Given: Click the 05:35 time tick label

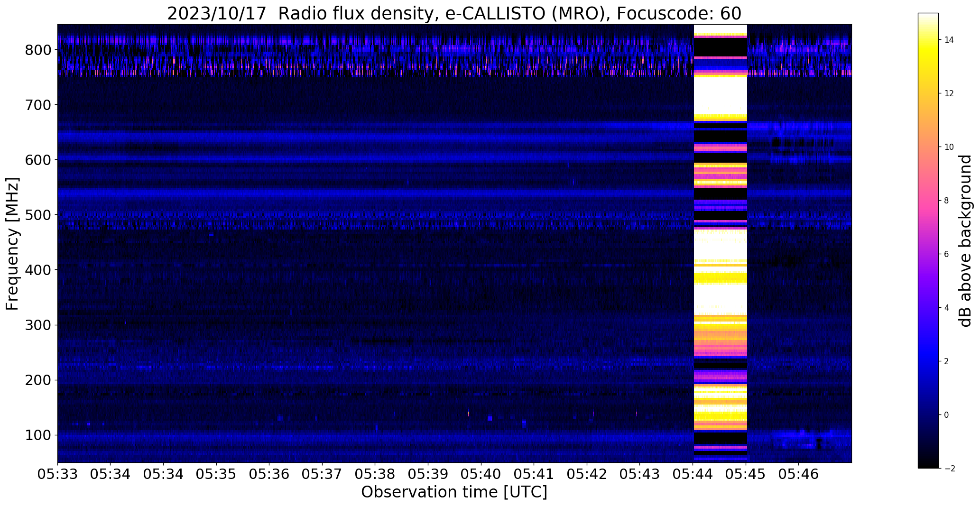Looking at the screenshot, I should pyautogui.click(x=217, y=473).
